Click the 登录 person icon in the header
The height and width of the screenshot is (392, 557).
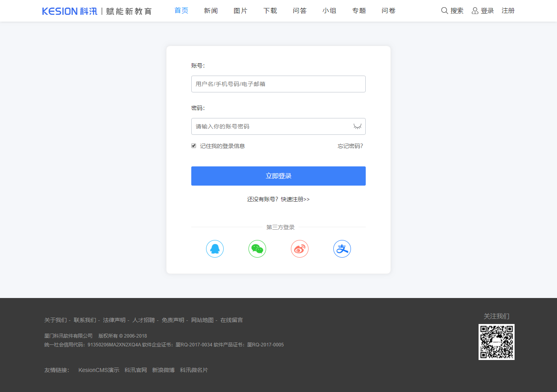pos(475,11)
